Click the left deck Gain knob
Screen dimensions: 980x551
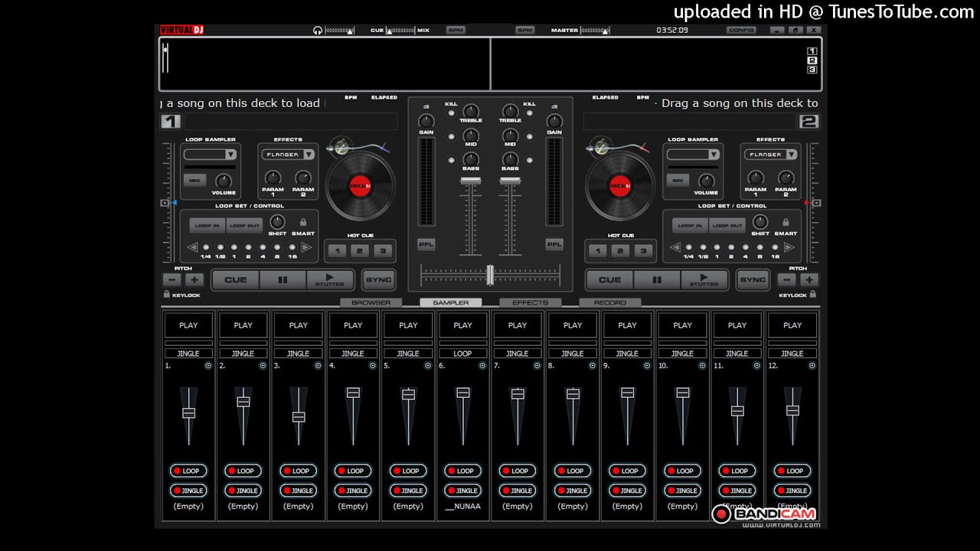[426, 121]
